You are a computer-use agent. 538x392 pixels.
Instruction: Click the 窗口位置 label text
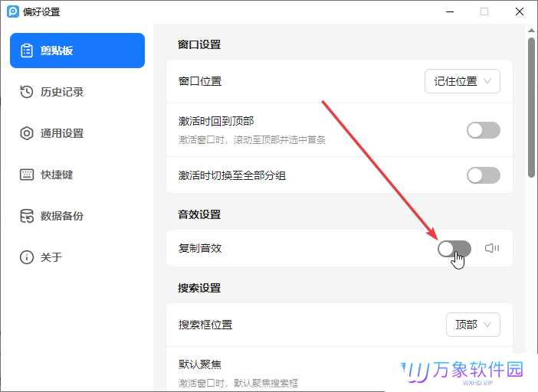pos(200,81)
